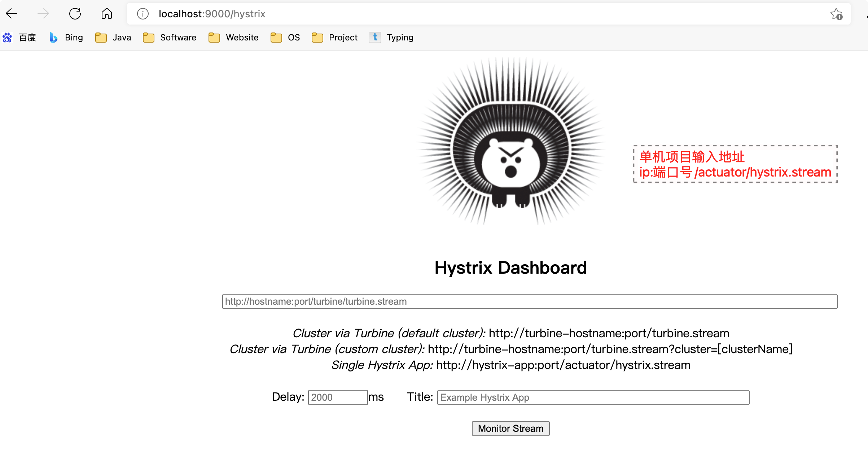This screenshot has width=868, height=465.
Task: Click the browser back arrow
Action: tap(12, 14)
